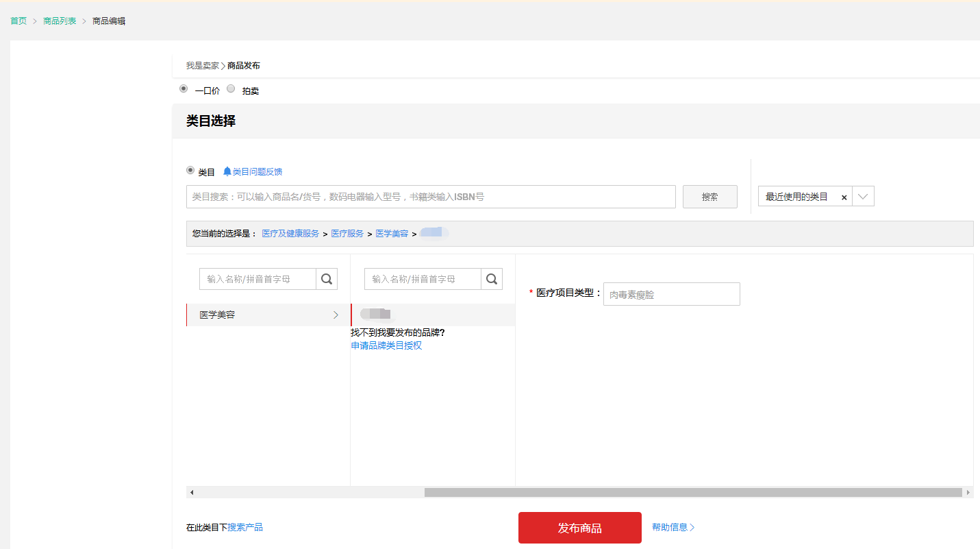The width and height of the screenshot is (980, 549).
Task: Click the bell icon beside 类目问题反馈
Action: pos(227,171)
